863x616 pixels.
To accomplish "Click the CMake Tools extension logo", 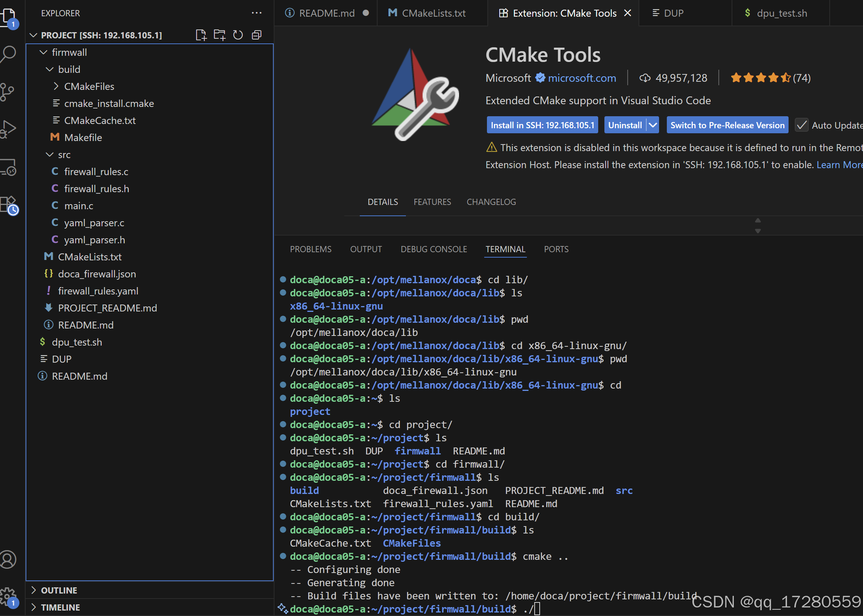I will 415,94.
